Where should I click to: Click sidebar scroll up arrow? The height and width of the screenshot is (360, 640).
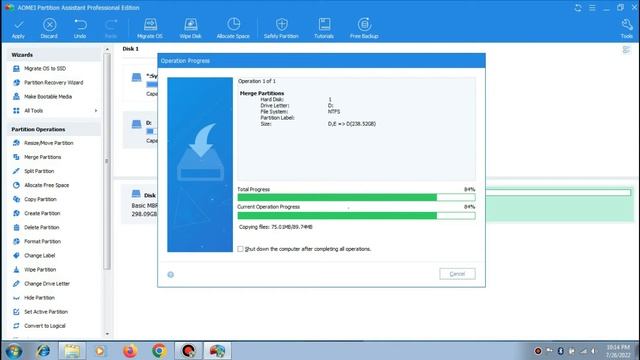click(x=107, y=49)
